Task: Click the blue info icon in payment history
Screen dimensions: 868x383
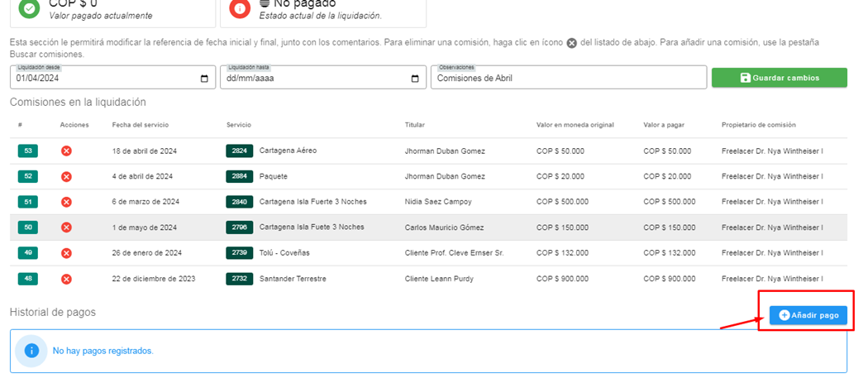Action: [x=31, y=351]
